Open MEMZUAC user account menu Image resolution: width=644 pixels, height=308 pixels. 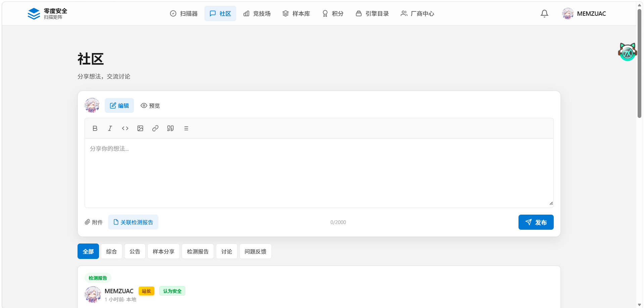tap(584, 13)
